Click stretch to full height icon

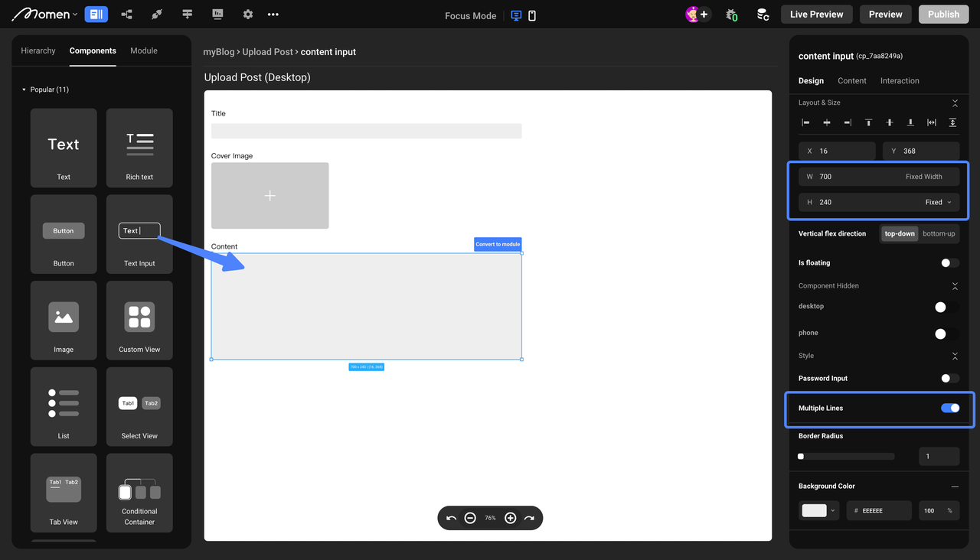point(952,122)
